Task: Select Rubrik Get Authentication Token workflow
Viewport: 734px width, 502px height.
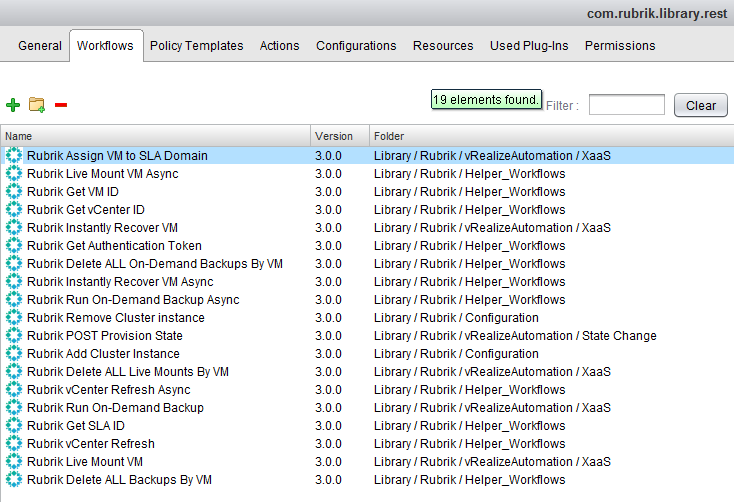Action: pyautogui.click(x=114, y=246)
